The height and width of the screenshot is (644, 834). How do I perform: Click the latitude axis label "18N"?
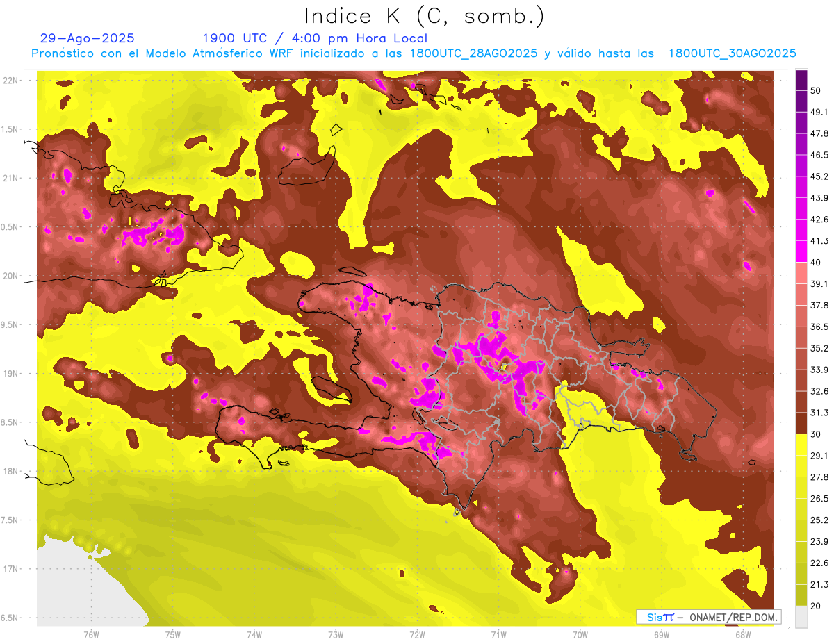[10, 472]
